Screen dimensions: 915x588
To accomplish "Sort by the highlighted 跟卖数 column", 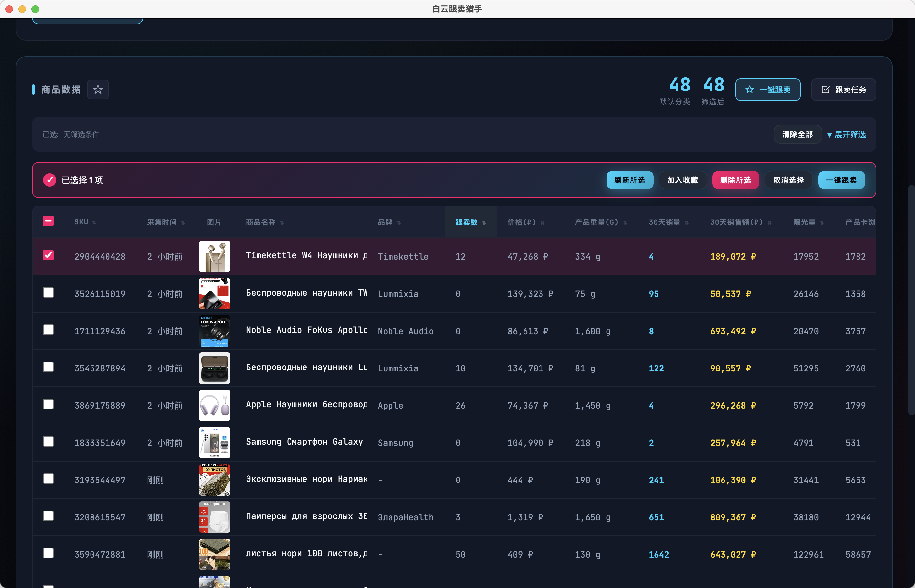I will pos(471,222).
